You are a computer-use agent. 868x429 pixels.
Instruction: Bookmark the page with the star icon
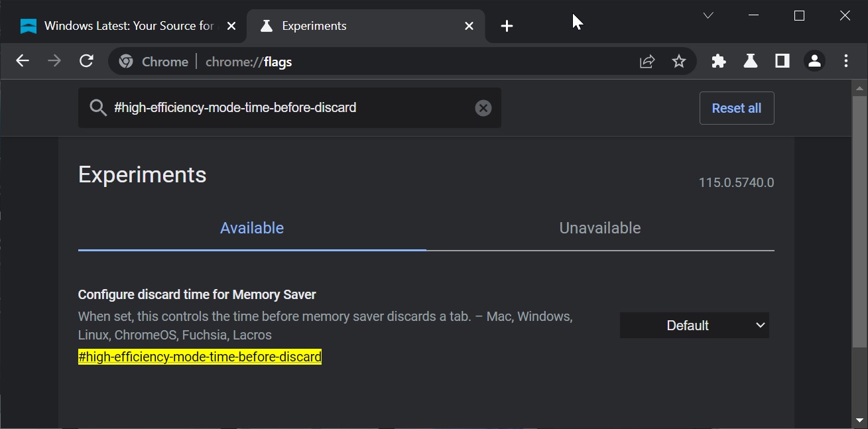tap(679, 61)
